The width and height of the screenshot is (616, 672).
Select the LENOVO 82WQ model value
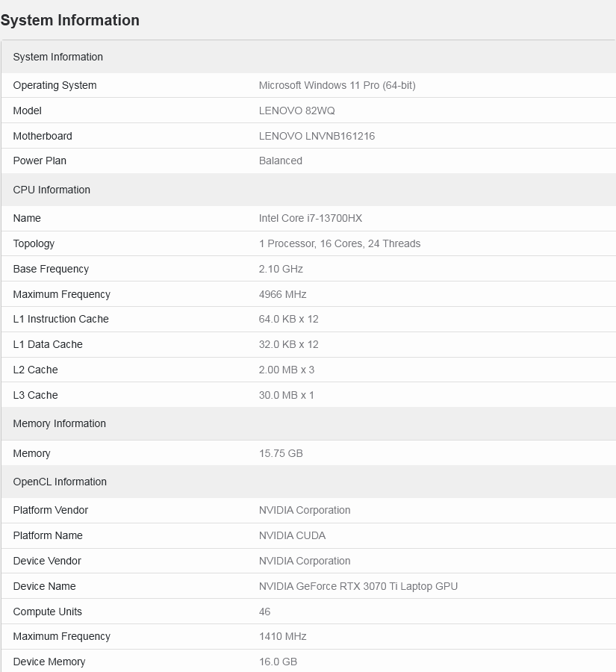[x=296, y=111]
